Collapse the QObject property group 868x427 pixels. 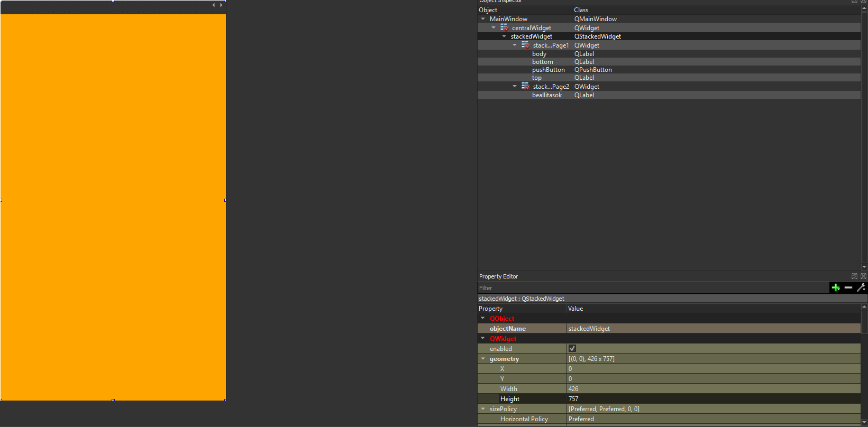(x=482, y=318)
